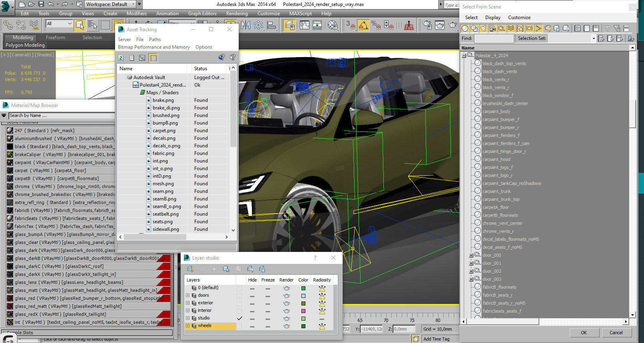Open Paths menu in Asset Tracking
Viewport: 644px width, 343px height.
tap(155, 40)
